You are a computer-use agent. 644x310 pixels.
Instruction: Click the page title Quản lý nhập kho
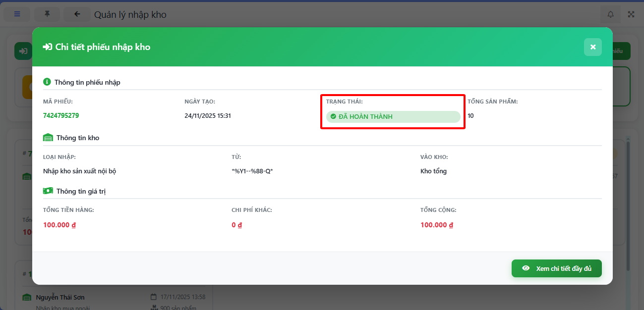point(130,14)
